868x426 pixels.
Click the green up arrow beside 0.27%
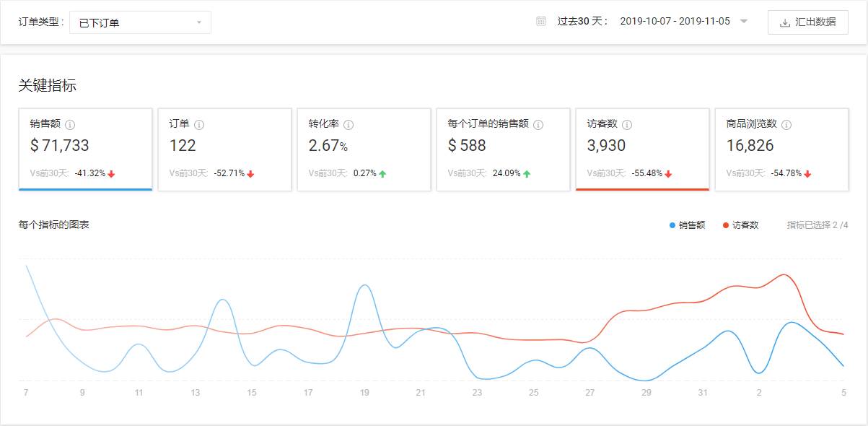click(382, 174)
